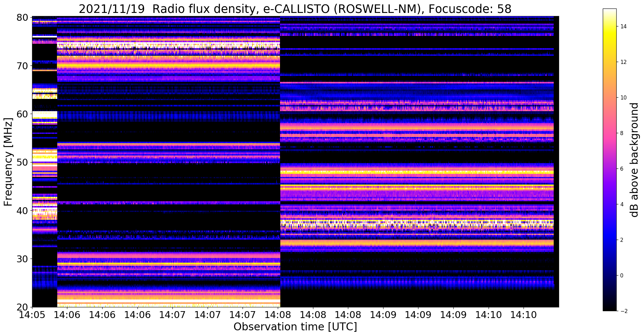Click the vertical dB colorbar gradient

click(609, 160)
